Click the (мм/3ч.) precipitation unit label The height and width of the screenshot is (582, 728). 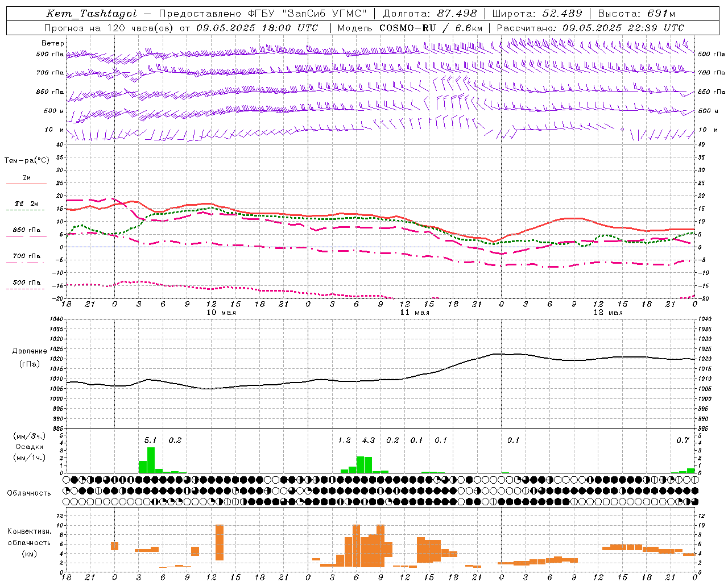tap(30, 436)
